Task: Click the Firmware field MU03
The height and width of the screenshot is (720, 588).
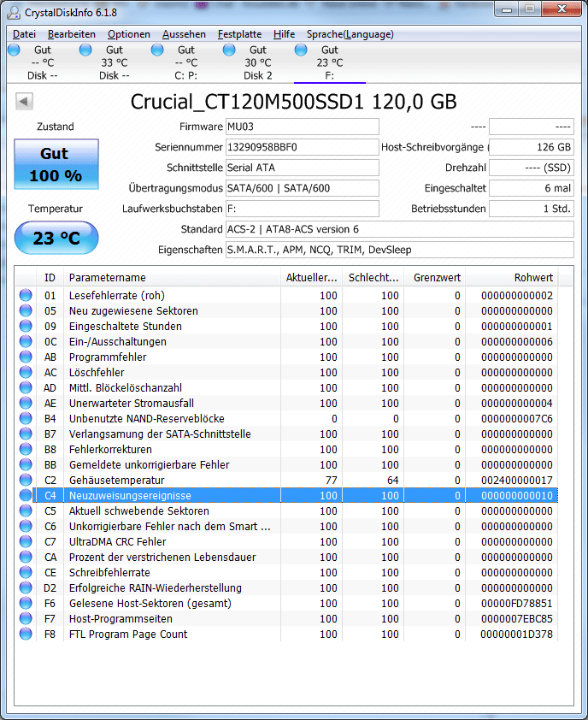Action: [302, 127]
